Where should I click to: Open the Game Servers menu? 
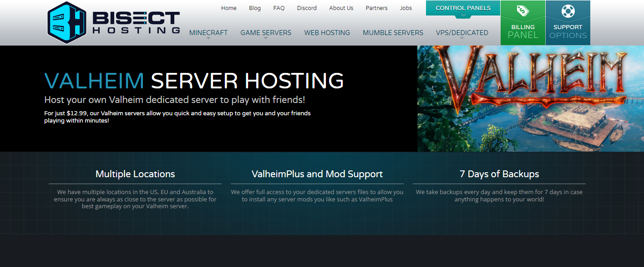266,33
